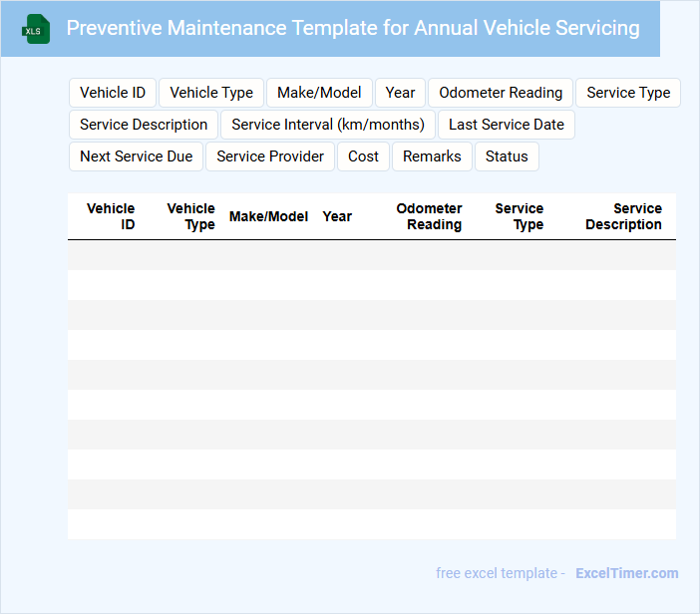Click the Odometer Reading tag
Screen dimensions: 700x614
pyautogui.click(x=501, y=93)
